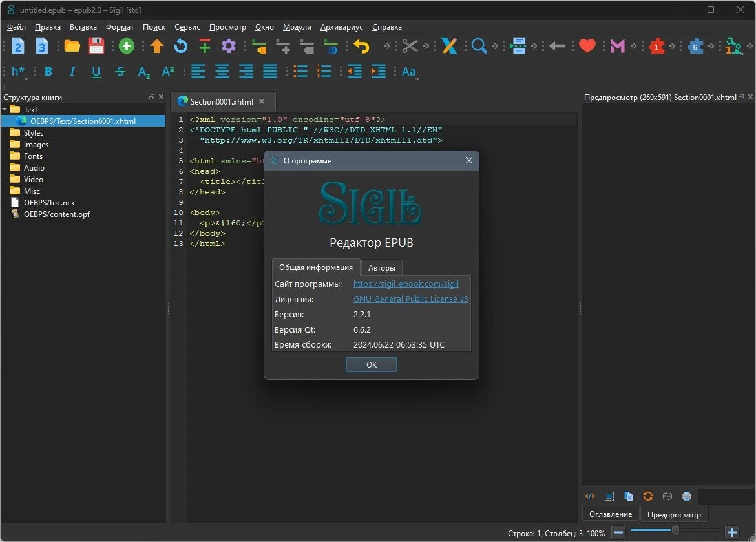The image size is (756, 542).
Task: Open the Модули menu
Action: (297, 27)
